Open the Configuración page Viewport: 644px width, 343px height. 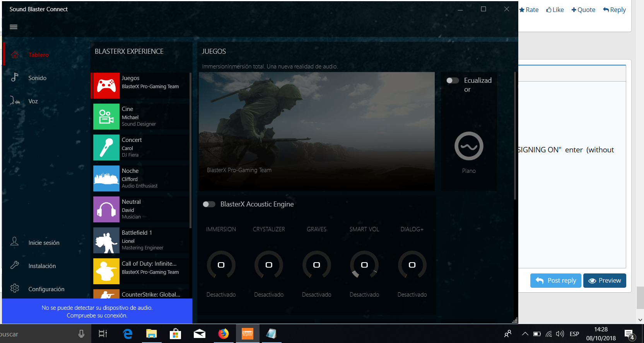(x=46, y=289)
